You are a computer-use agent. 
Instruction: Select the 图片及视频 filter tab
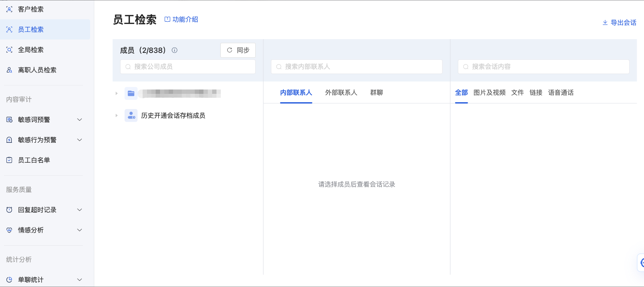[x=489, y=93]
